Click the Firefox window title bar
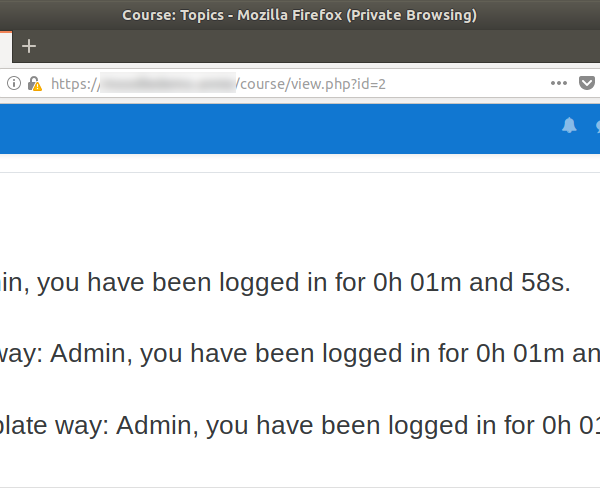 (300, 15)
